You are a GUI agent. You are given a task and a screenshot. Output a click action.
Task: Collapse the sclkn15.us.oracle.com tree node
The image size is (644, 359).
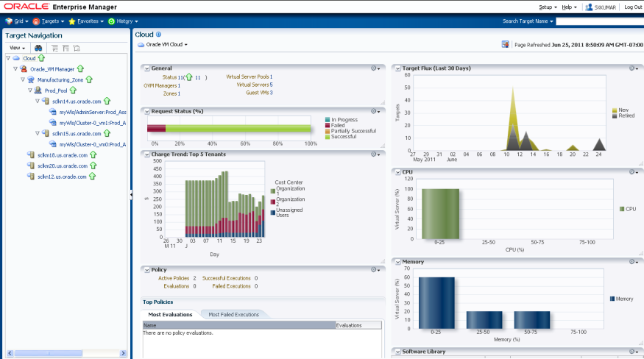pyautogui.click(x=38, y=133)
